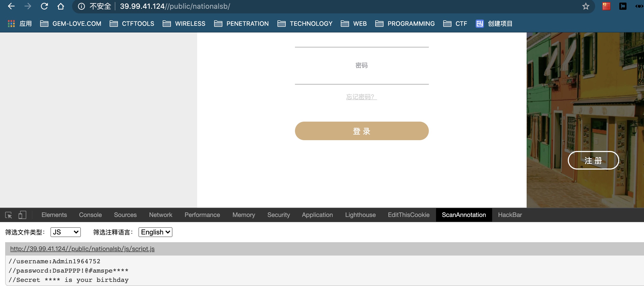This screenshot has width=644, height=286.
Task: Switch to the Console tab
Action: pos(90,215)
